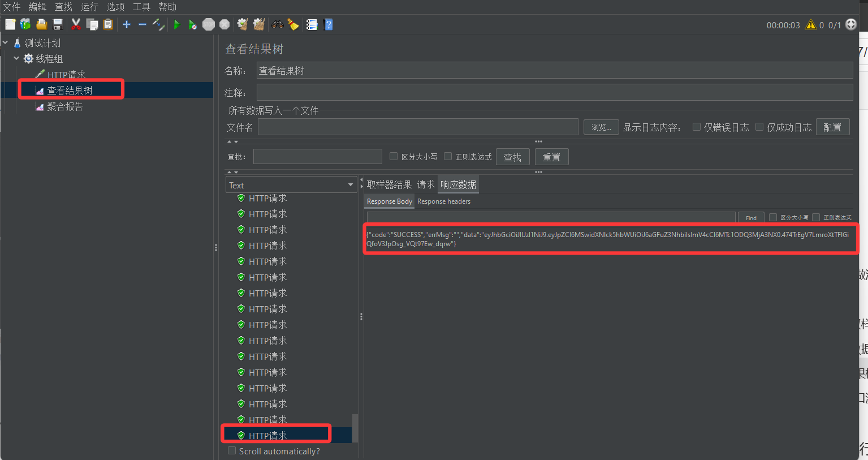Click the Open folder toolbar icon
Viewport: 868px width, 460px height.
(x=41, y=24)
